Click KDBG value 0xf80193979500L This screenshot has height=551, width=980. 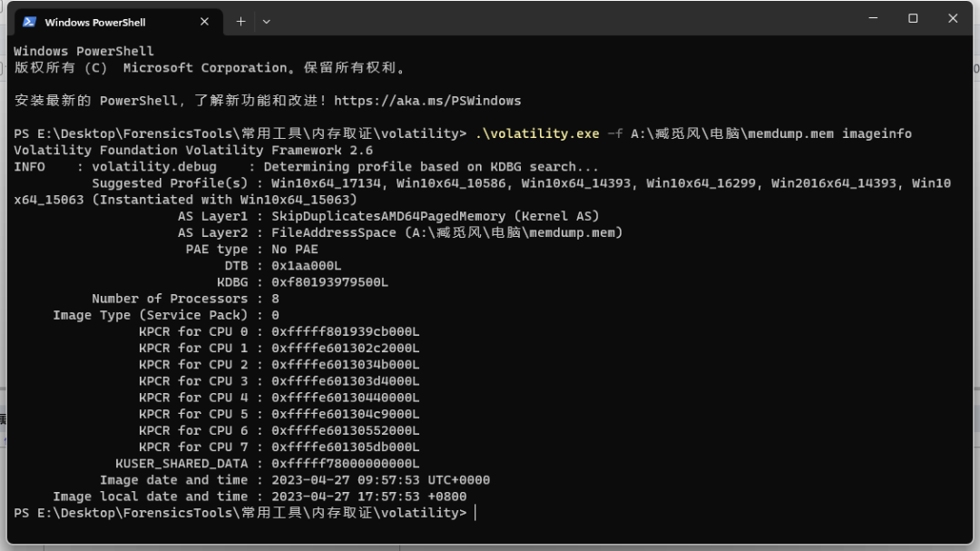pos(329,282)
